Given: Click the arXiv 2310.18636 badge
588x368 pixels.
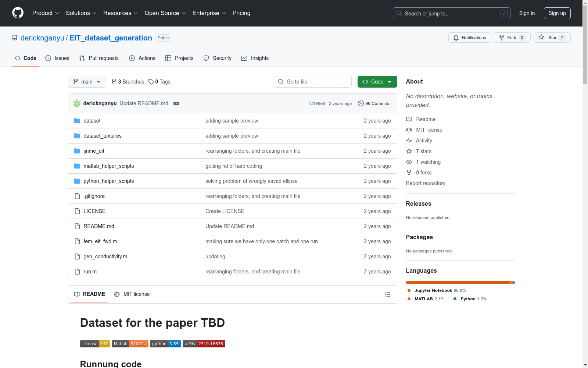Looking at the screenshot, I should (x=204, y=344).
